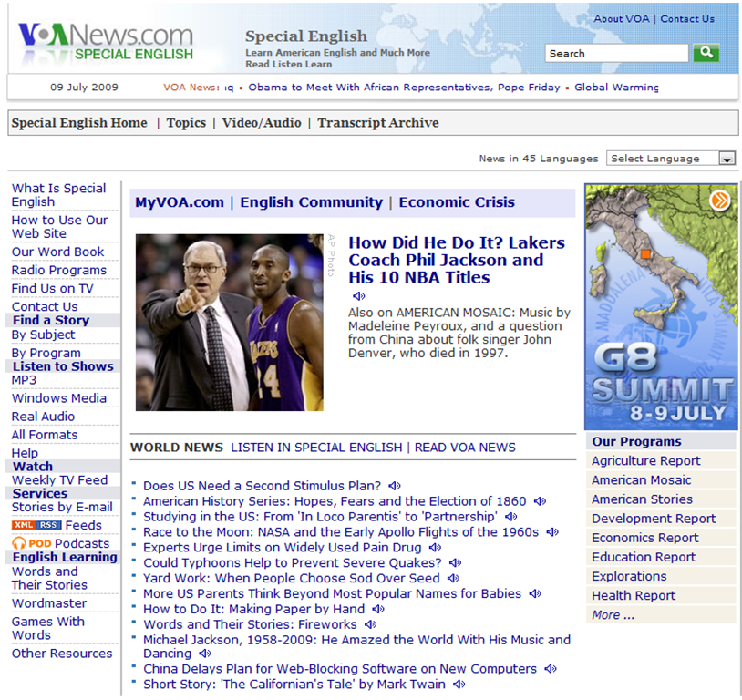Click Listen in Special English link

click(x=316, y=448)
